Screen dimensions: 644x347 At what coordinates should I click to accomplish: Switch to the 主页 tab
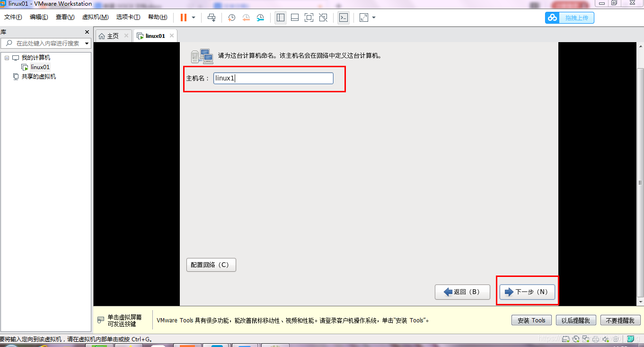[113, 35]
